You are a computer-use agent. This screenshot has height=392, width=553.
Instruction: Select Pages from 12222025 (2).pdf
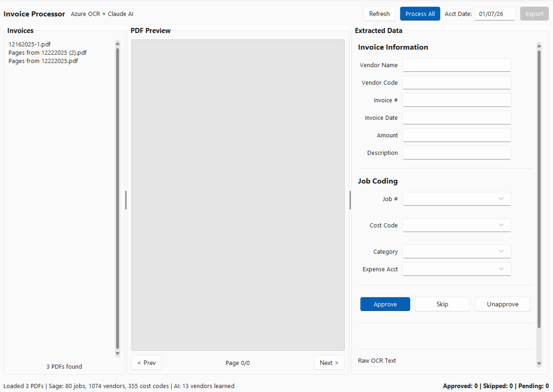pos(48,52)
